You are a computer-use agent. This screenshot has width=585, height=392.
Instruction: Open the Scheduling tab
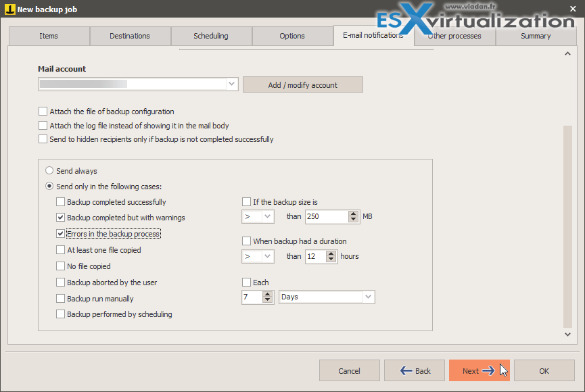coord(211,36)
